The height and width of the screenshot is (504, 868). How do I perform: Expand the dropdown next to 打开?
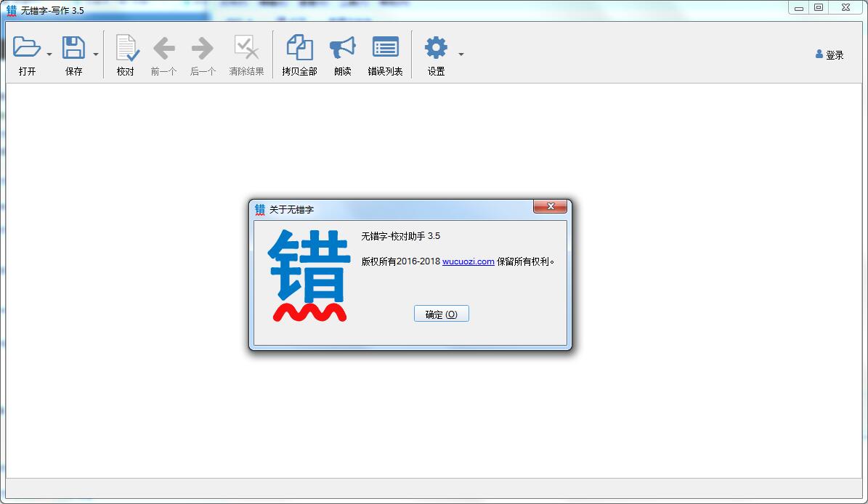point(49,54)
